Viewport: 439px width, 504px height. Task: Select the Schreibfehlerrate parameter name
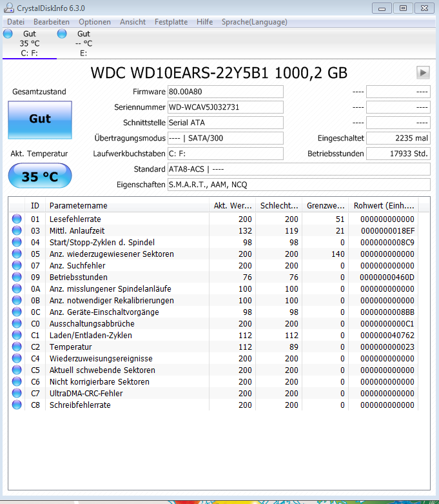point(80,405)
